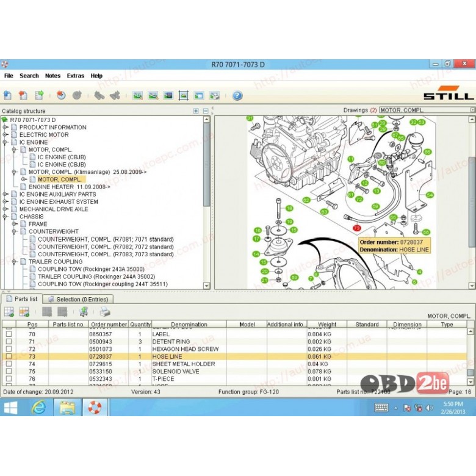The height and width of the screenshot is (476, 476).
Task: Click the Windows Start button
Action: click(x=10, y=408)
